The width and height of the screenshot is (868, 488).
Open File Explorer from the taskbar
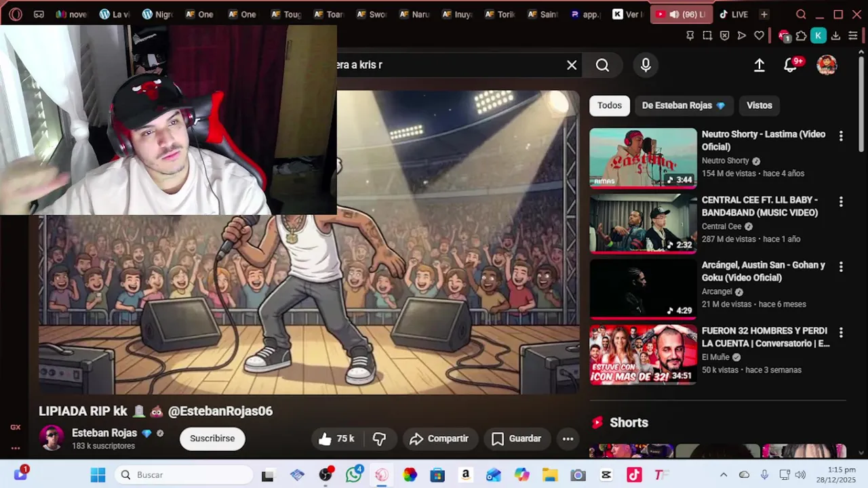pos(549,474)
